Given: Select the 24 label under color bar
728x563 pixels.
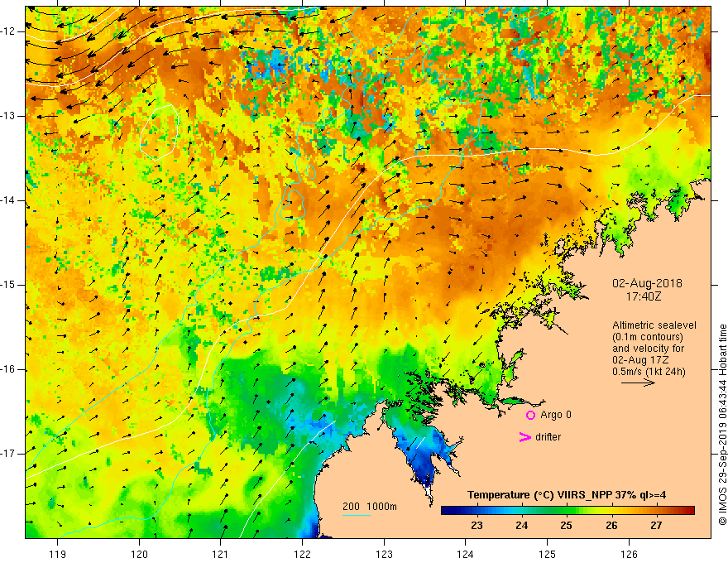Looking at the screenshot, I should click(x=522, y=526).
